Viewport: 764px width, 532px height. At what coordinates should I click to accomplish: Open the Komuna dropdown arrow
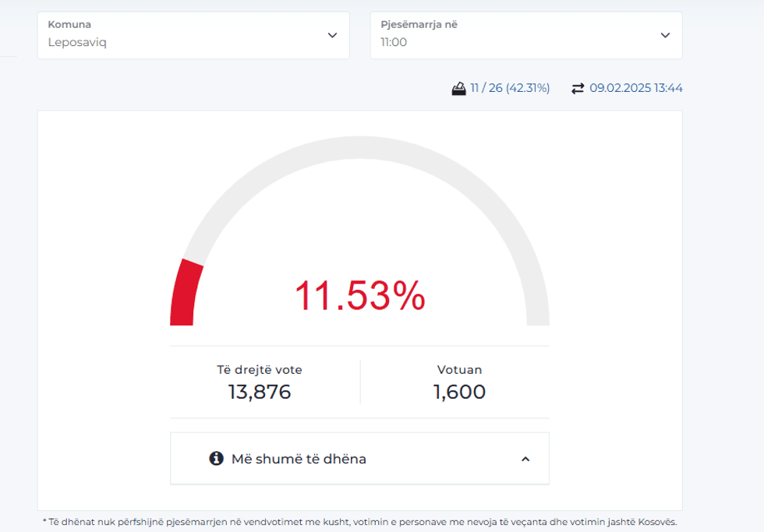point(332,35)
